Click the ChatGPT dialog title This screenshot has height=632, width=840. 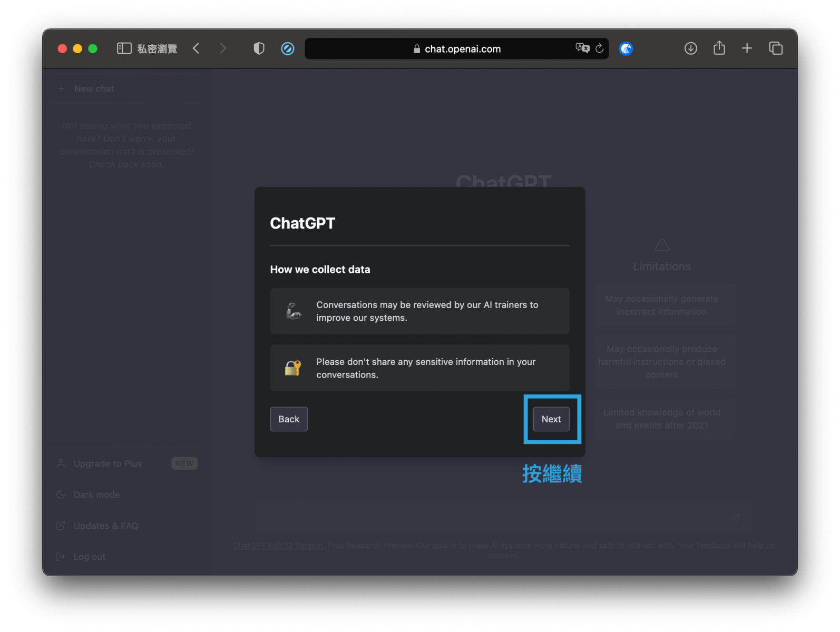coord(302,223)
